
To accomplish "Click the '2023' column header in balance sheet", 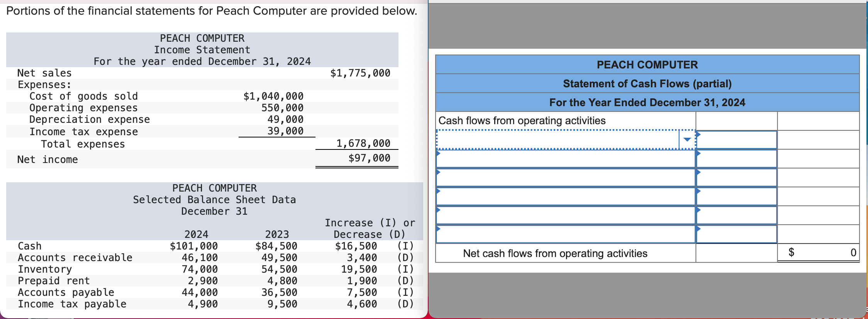I will point(277,234).
